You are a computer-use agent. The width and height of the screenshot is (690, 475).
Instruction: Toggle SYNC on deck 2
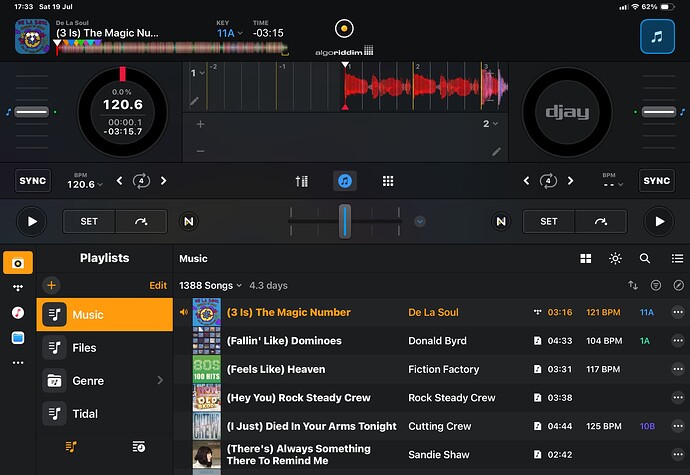click(x=657, y=181)
